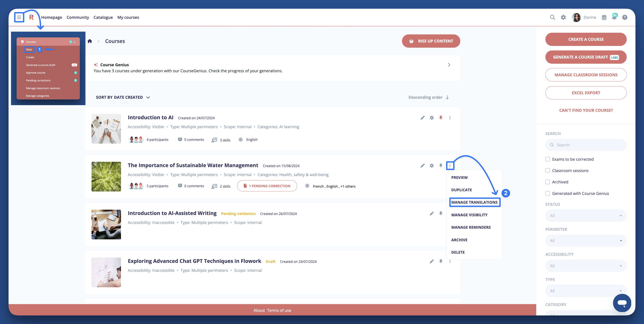
Task: Click the home breadcrumb icon
Action: point(90,41)
